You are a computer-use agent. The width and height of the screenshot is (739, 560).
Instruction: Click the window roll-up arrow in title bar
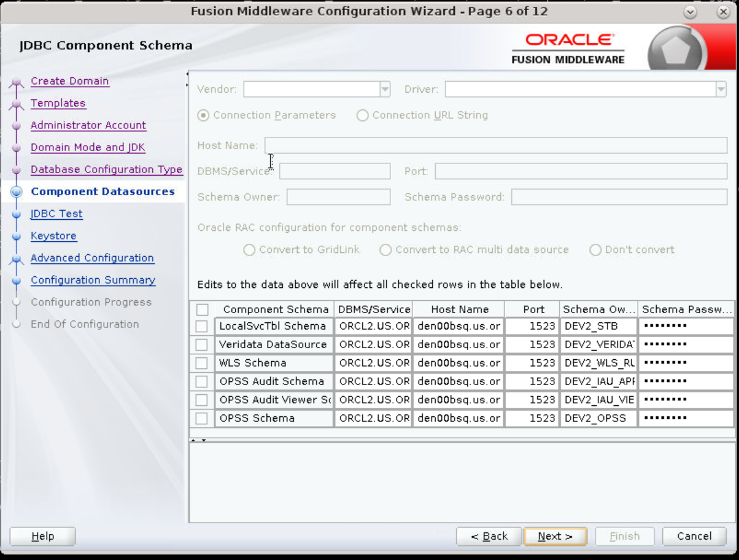pos(691,12)
